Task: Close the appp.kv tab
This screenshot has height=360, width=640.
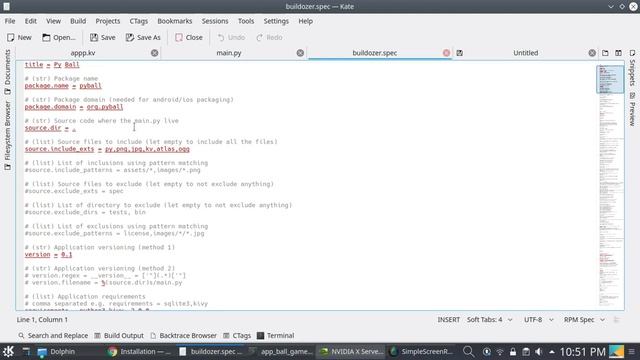Action: click(154, 53)
